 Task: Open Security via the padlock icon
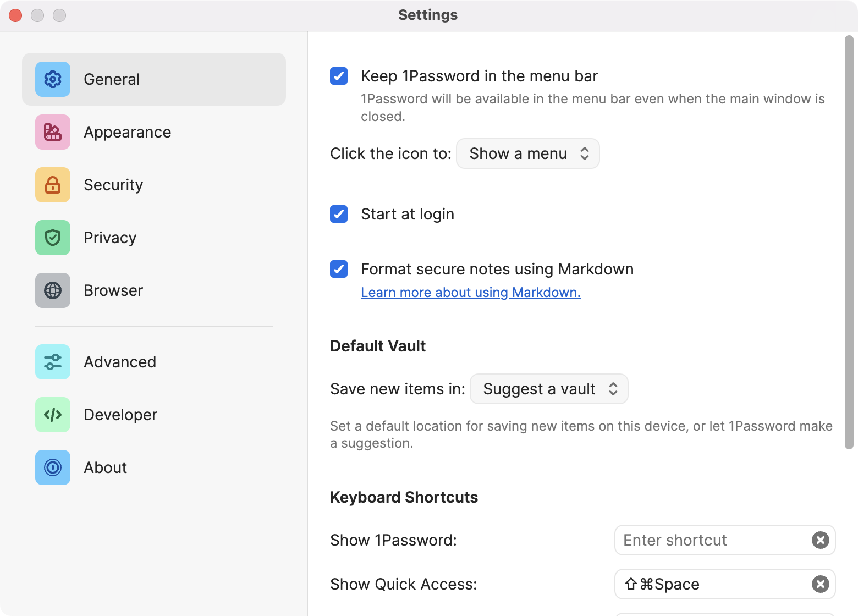52,185
